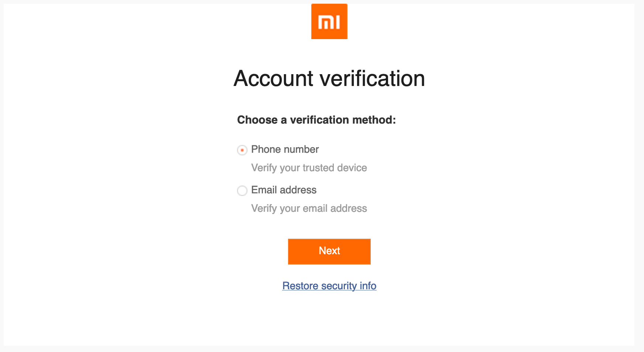The image size is (644, 352).
Task: Click the Xiaomi logo at page top
Action: [x=329, y=21]
